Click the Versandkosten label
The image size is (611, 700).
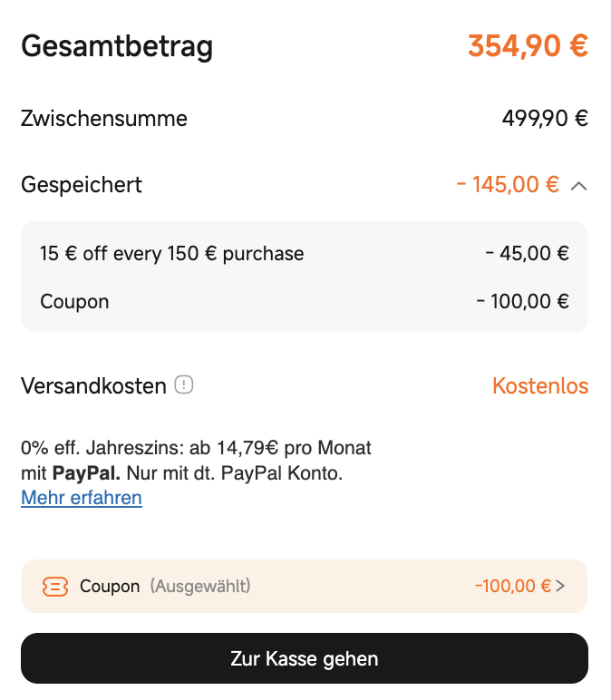pyautogui.click(x=93, y=385)
